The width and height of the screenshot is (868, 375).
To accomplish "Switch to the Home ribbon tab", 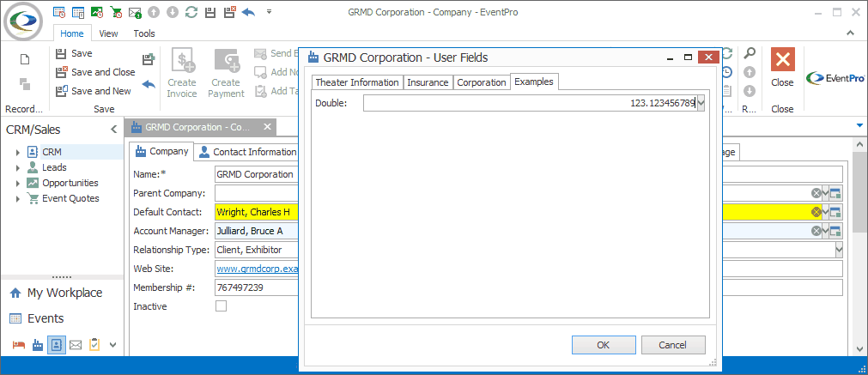I will point(72,33).
